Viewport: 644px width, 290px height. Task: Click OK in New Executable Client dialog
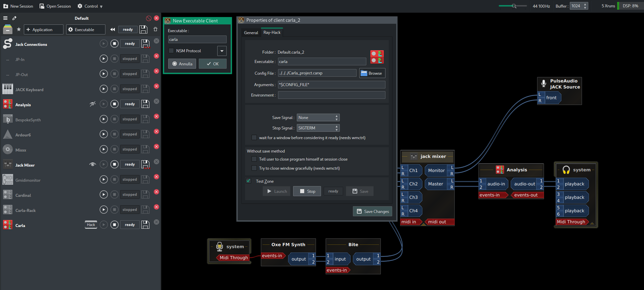click(212, 64)
